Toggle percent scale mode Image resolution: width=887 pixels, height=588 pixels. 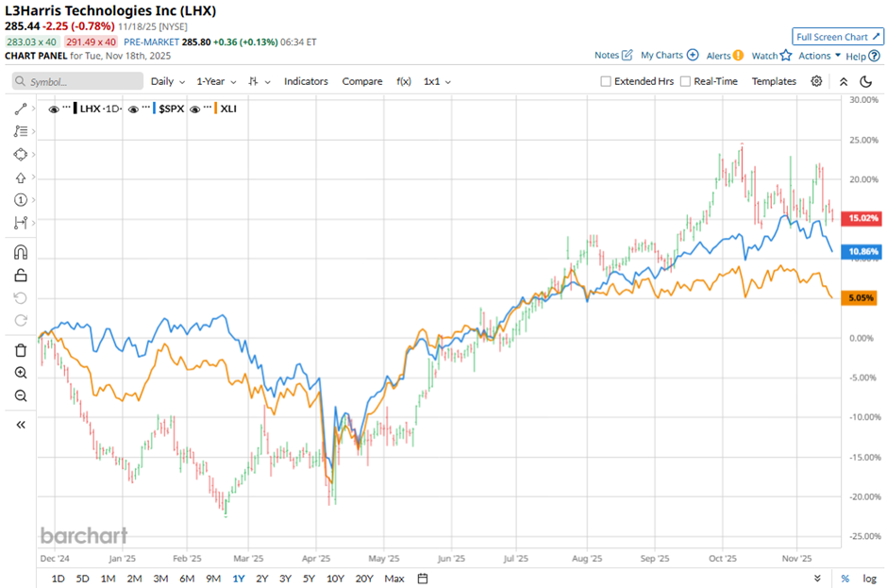click(x=845, y=579)
